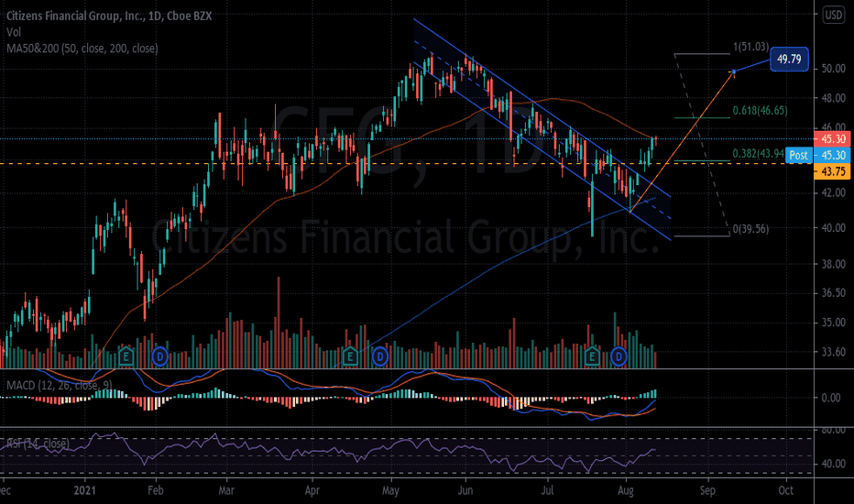Click the Vol indicator legend

click(x=14, y=32)
